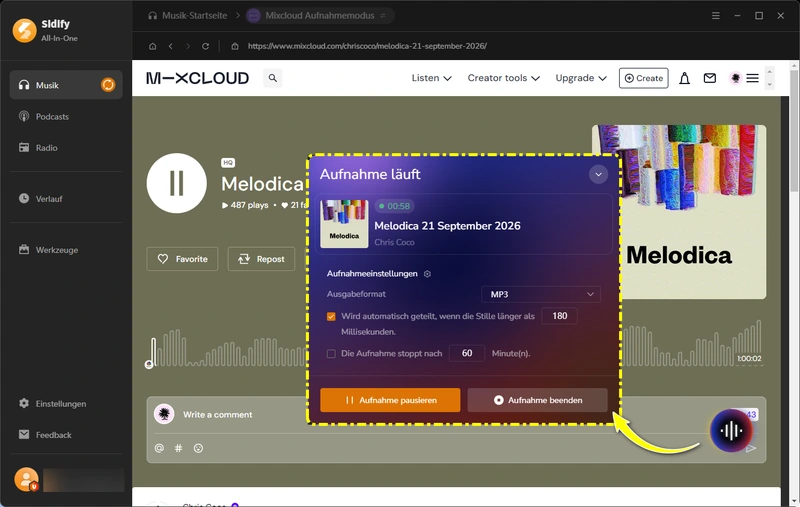The image size is (800, 507).
Task: Go forward with the right arrow
Action: tap(188, 46)
